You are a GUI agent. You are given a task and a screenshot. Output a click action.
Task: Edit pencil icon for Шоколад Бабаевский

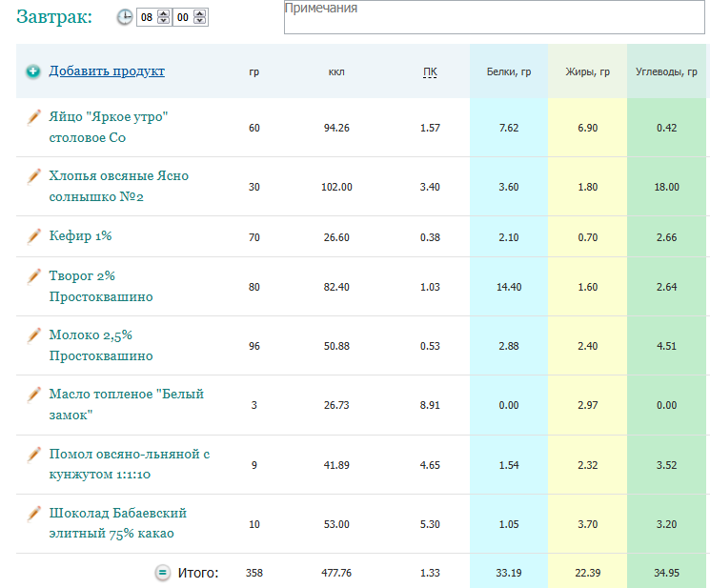point(33,514)
